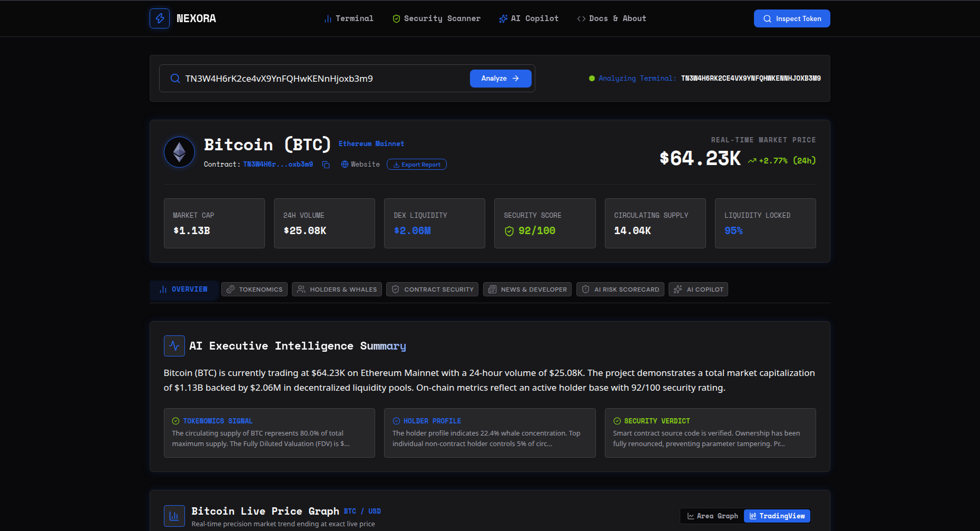Click the Ethereum diamond token logo

(x=180, y=152)
